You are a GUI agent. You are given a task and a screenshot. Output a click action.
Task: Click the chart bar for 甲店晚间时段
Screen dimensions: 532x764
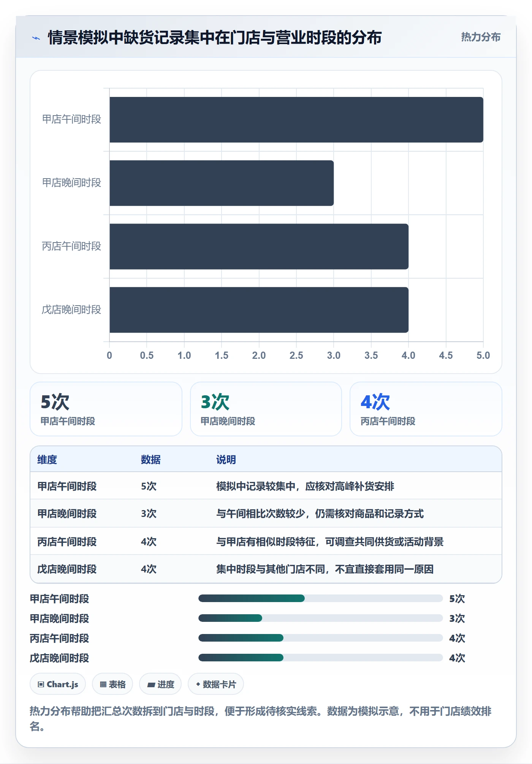(222, 183)
